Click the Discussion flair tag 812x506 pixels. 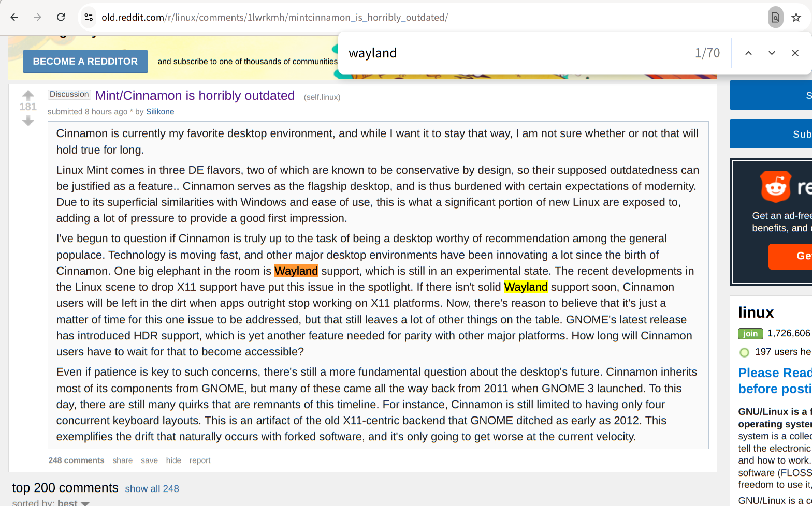pos(69,94)
